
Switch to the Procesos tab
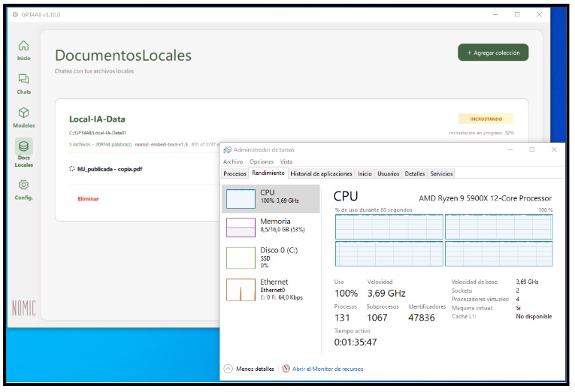(235, 173)
